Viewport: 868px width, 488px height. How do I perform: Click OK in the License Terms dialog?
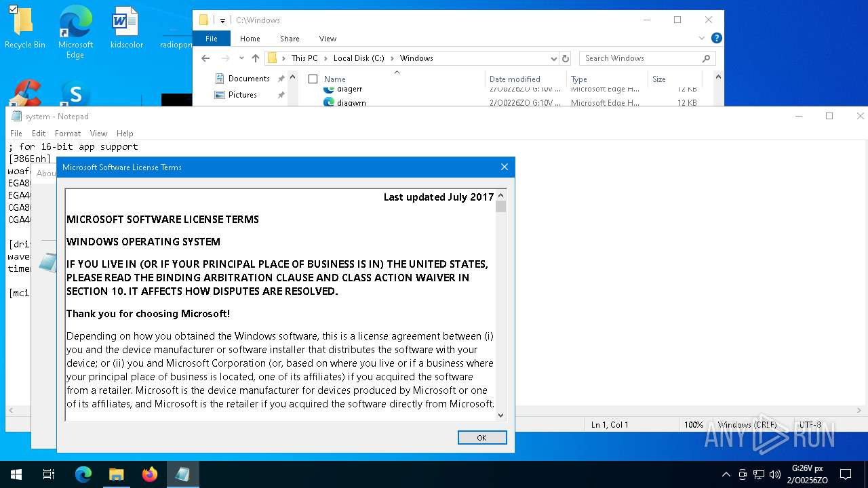[482, 438]
